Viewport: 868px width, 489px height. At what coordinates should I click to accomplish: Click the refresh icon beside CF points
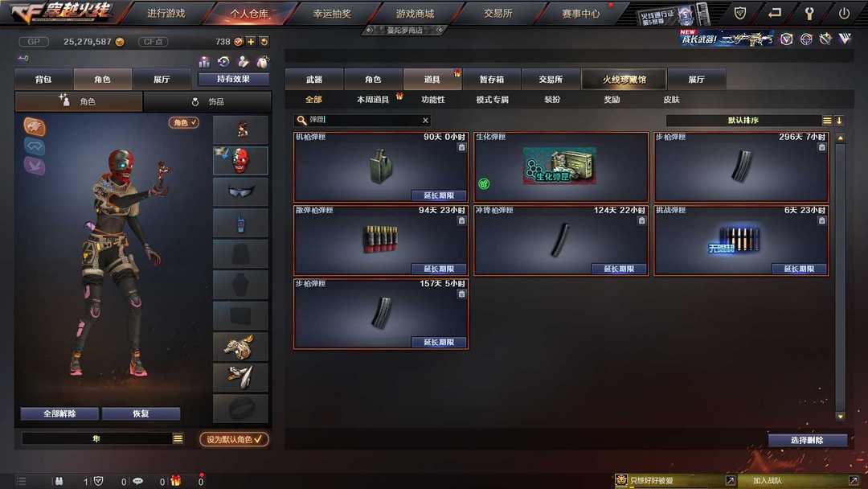point(264,42)
